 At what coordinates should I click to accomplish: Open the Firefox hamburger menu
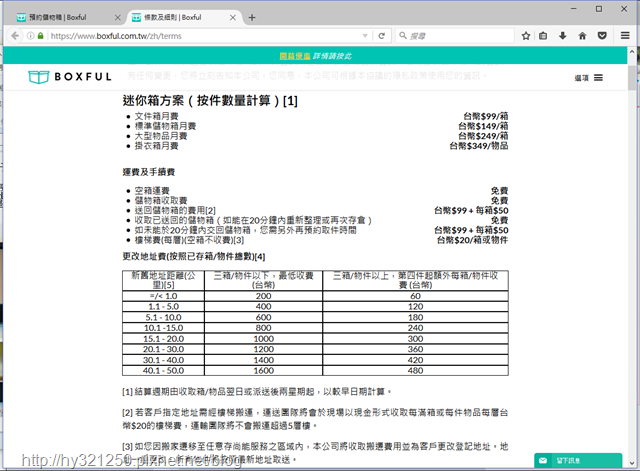(625, 36)
